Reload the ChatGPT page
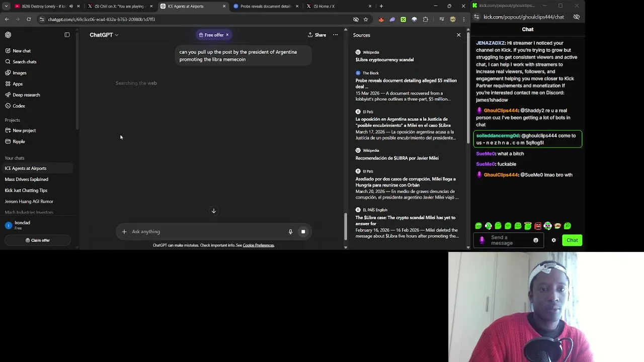The width and height of the screenshot is (644, 362). tap(29, 19)
